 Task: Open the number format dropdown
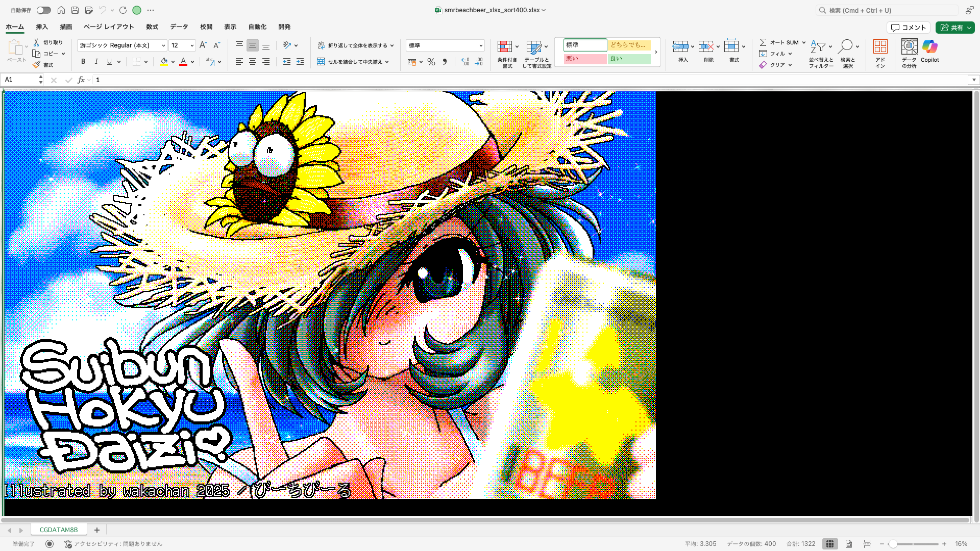click(480, 46)
